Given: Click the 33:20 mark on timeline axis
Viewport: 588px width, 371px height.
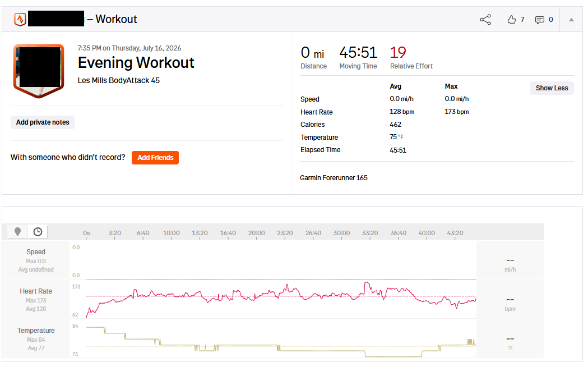Looking at the screenshot, I should click(370, 233).
